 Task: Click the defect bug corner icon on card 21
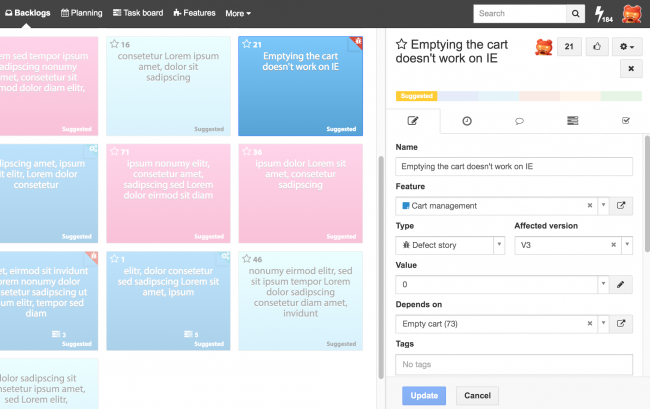pyautogui.click(x=358, y=41)
